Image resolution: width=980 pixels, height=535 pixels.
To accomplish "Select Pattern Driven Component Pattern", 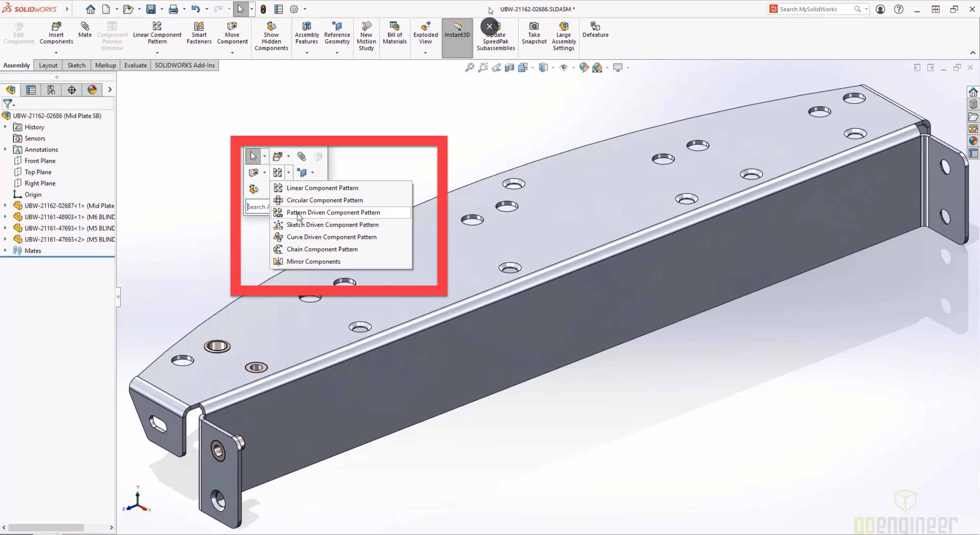I will tap(333, 212).
